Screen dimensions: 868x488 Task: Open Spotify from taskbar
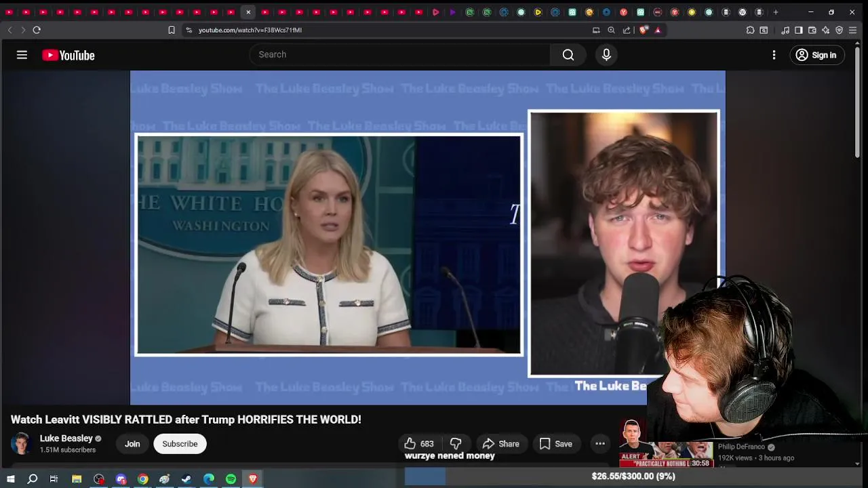[231, 479]
